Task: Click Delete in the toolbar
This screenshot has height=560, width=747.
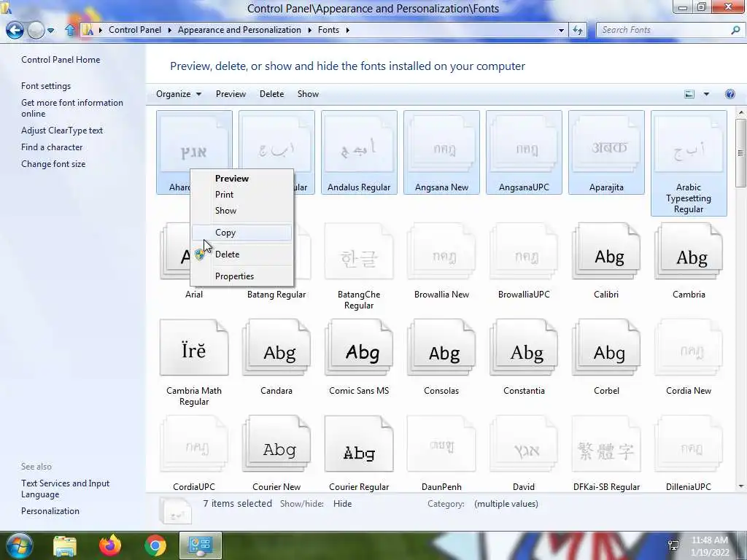Action: pos(271,94)
